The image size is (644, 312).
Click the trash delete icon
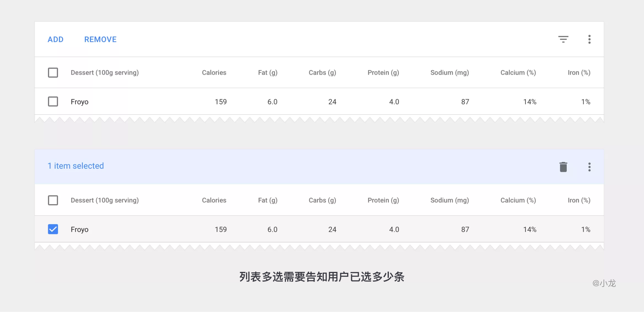563,167
